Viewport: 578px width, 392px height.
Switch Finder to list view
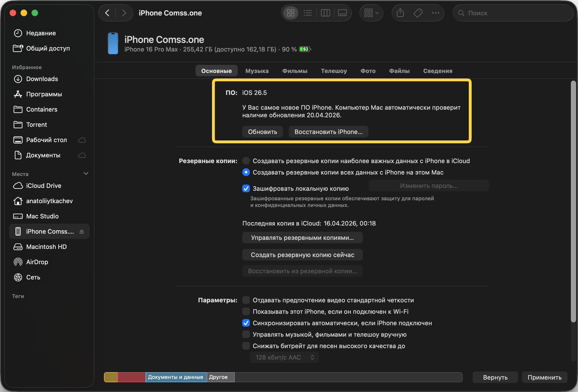pyautogui.click(x=308, y=13)
